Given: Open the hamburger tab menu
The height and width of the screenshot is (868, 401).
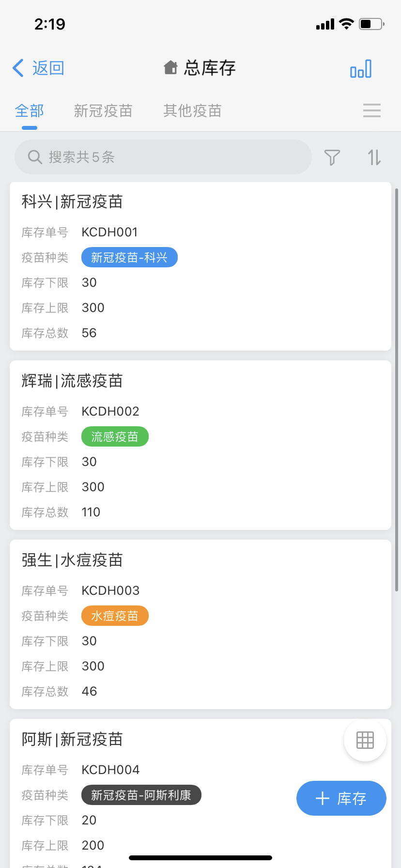Looking at the screenshot, I should 371,110.
